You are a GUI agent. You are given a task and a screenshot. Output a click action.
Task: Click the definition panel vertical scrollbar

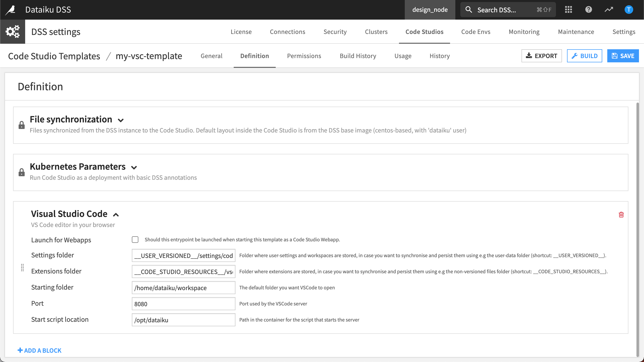tap(637, 229)
